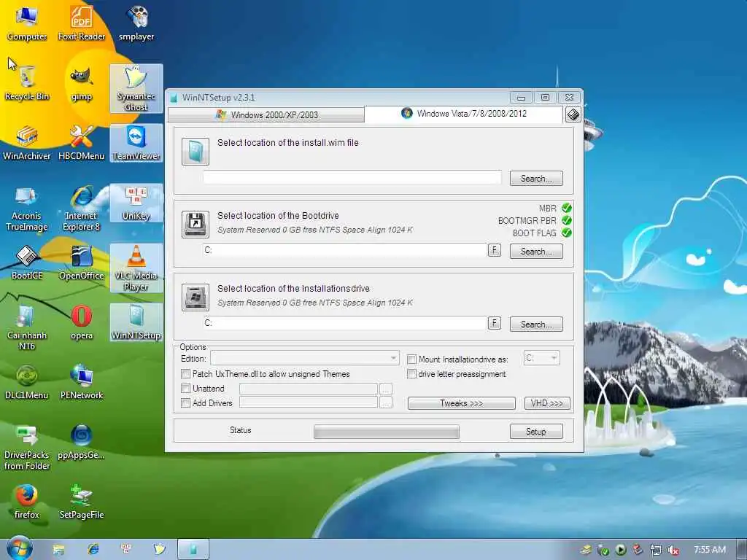
Task: Open the Windows Start orb
Action: 19,548
